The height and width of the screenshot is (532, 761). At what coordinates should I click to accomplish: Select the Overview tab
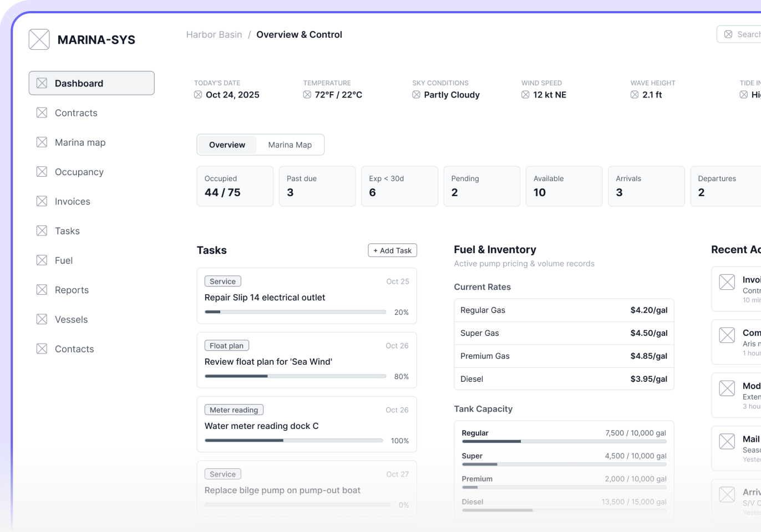pyautogui.click(x=227, y=145)
